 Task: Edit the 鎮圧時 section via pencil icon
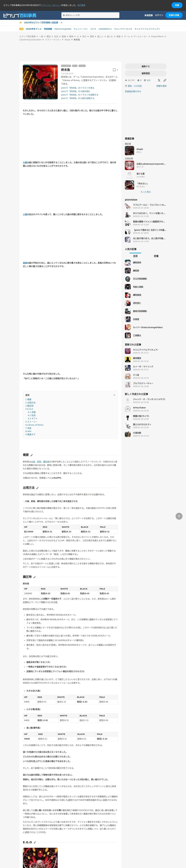coord(34,577)
